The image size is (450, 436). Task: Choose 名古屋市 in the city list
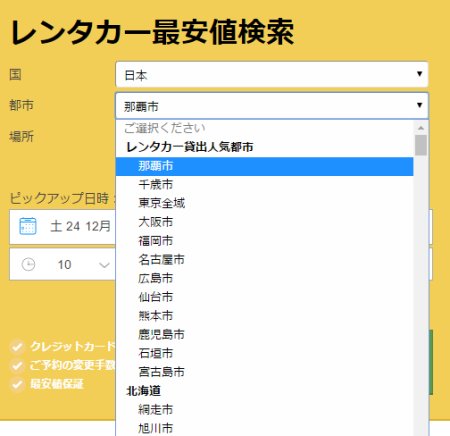pos(264,259)
